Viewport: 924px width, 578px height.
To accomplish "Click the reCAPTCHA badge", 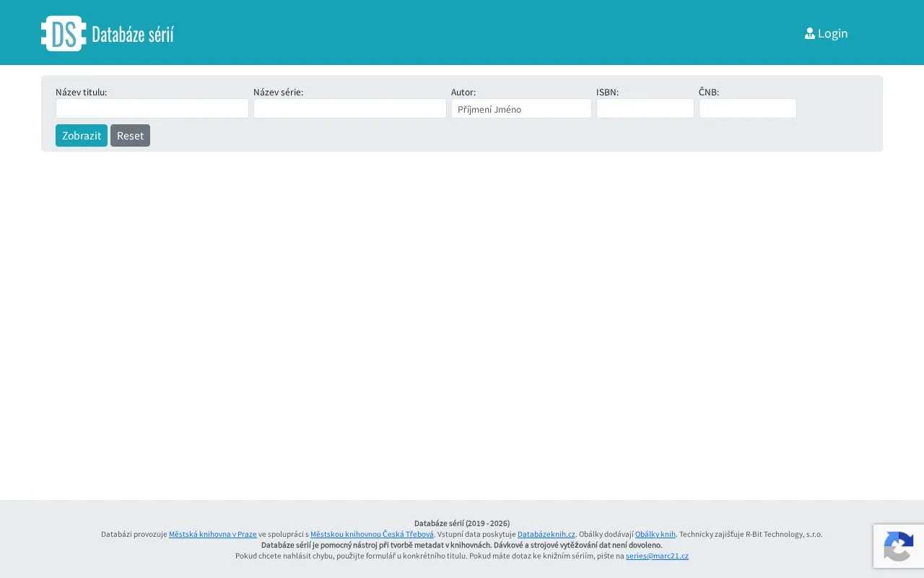I will tap(899, 546).
